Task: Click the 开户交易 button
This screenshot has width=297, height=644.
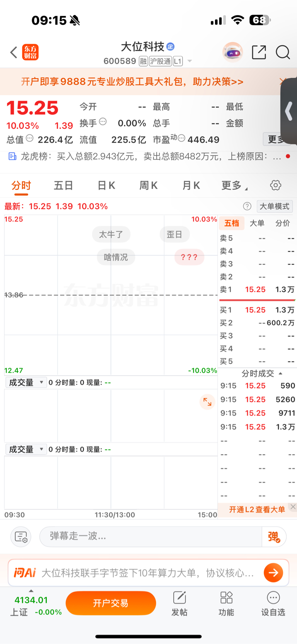Action: click(x=111, y=603)
